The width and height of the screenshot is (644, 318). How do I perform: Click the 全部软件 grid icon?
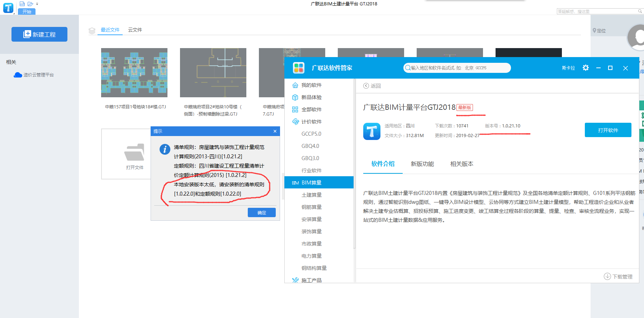point(295,109)
